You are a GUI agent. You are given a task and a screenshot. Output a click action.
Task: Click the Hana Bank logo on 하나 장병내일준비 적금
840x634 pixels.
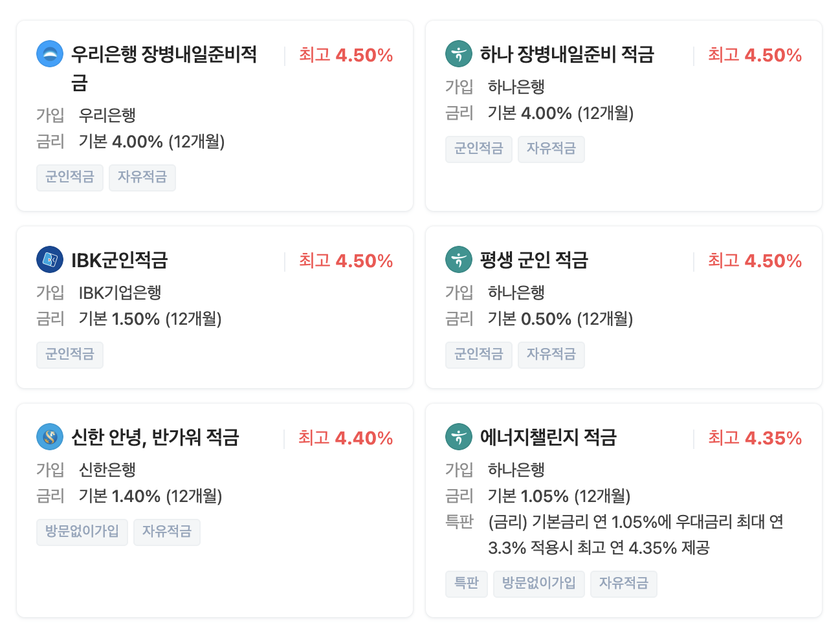(x=459, y=54)
